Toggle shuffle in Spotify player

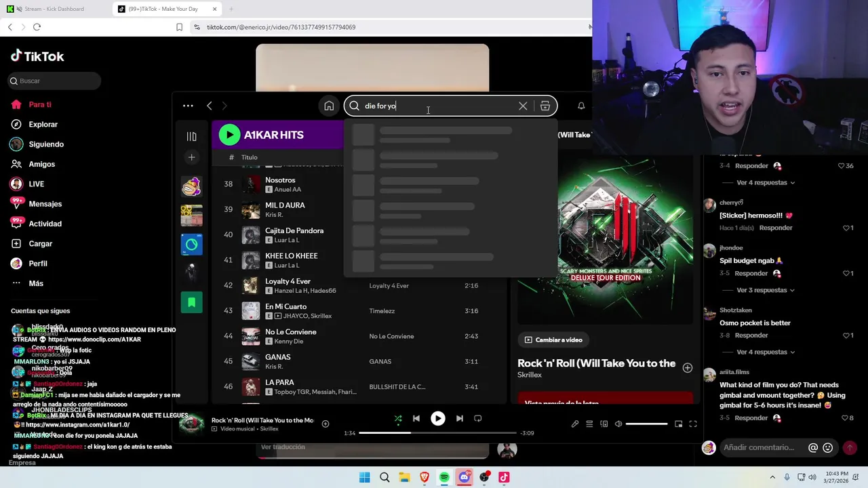click(398, 419)
